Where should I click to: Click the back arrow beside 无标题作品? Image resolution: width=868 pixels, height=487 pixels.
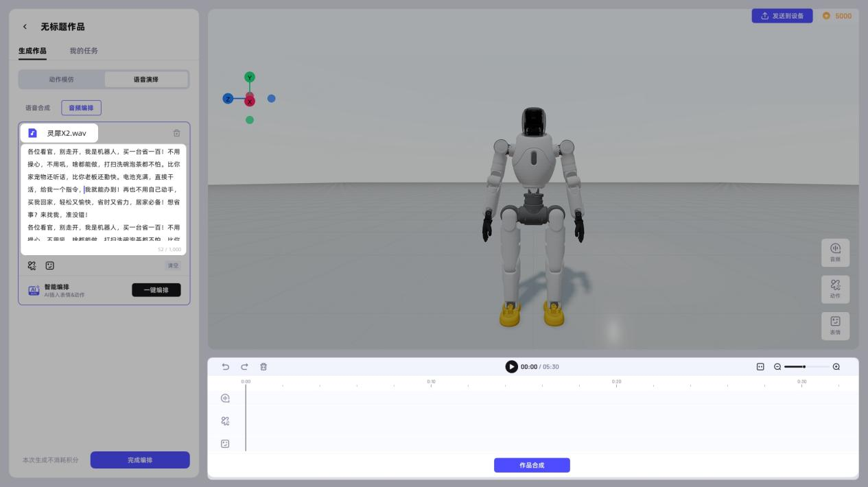coord(25,27)
